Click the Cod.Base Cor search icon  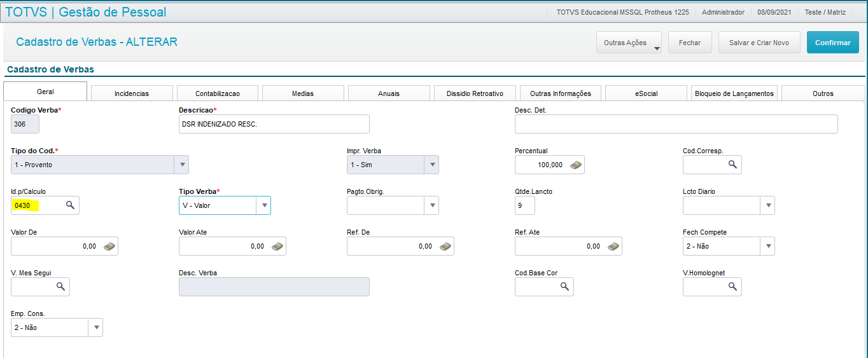click(x=564, y=287)
